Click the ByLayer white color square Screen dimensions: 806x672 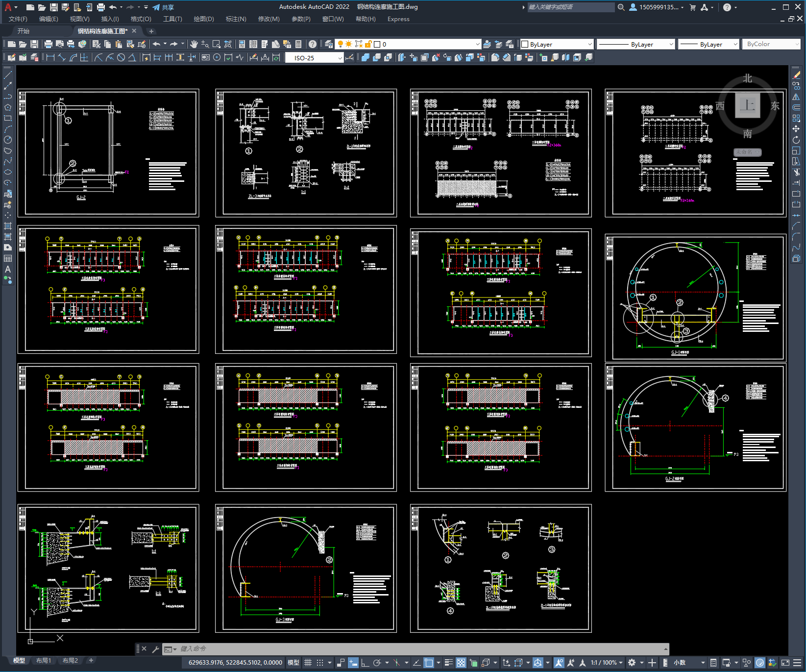coord(525,44)
